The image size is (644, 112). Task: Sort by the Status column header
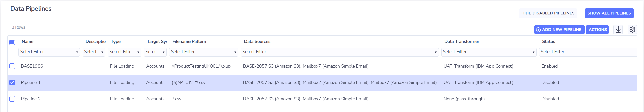click(548, 41)
